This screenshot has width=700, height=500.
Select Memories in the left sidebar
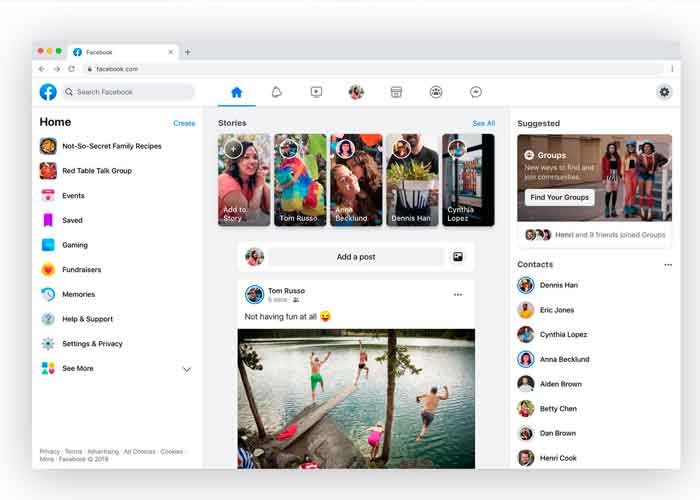(x=78, y=294)
